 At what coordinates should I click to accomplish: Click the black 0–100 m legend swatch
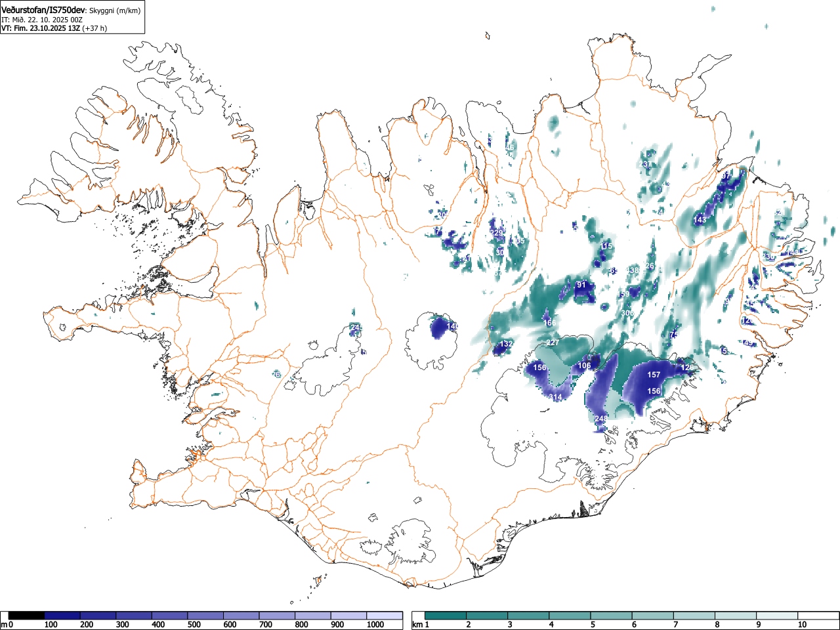[26, 616]
